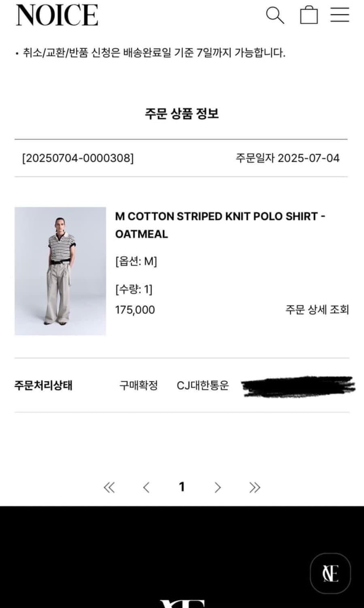Open the hamburger menu
This screenshot has height=608, width=364.
pos(340,15)
